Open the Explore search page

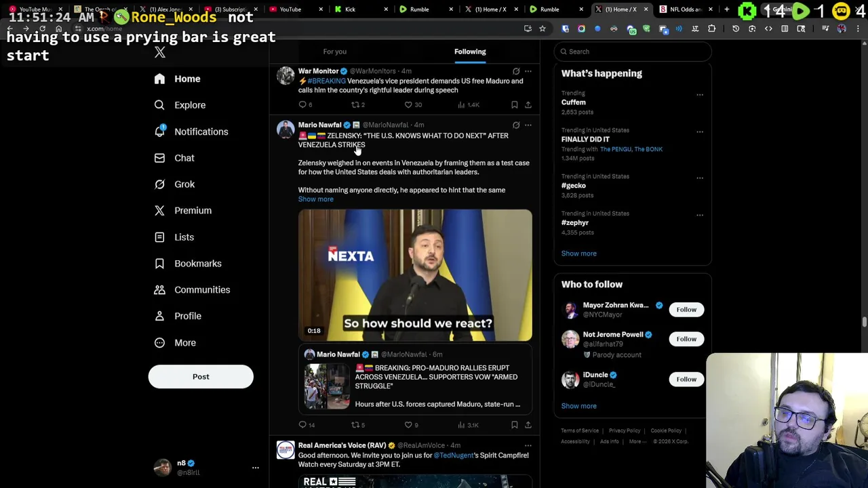coord(180,105)
